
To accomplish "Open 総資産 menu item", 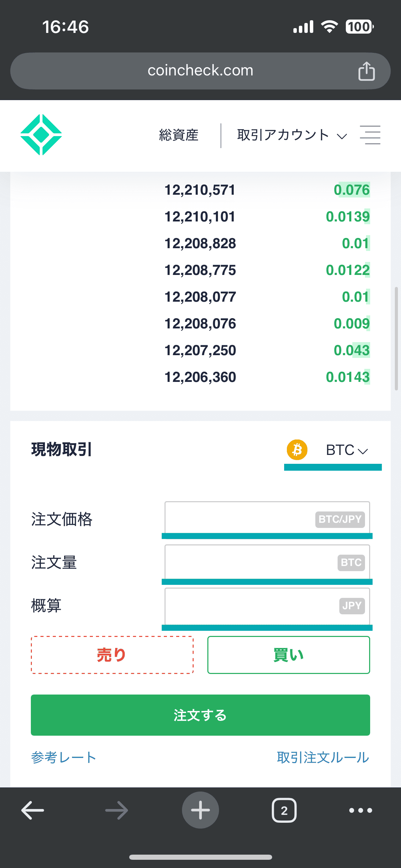I will (179, 135).
